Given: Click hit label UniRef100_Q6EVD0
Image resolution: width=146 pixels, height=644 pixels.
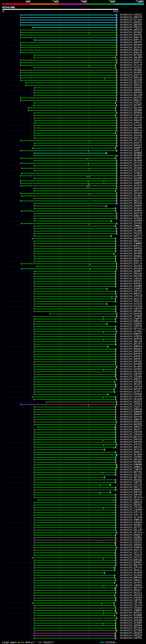Looking at the screenshot, I should point(131,25).
